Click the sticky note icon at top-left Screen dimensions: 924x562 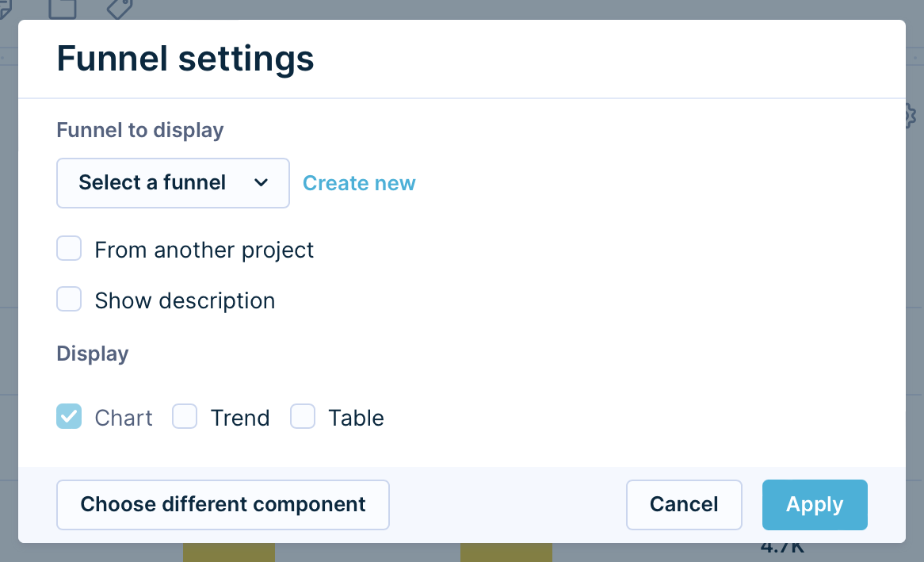pos(5,8)
